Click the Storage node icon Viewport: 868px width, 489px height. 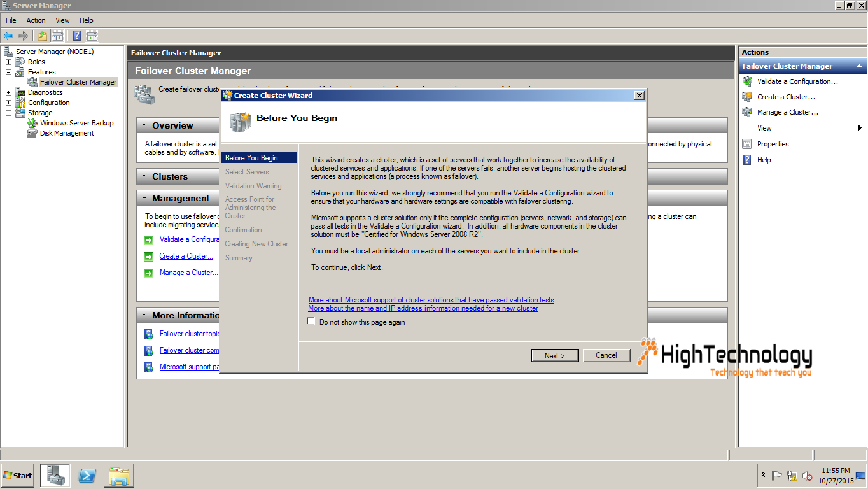pyautogui.click(x=21, y=113)
